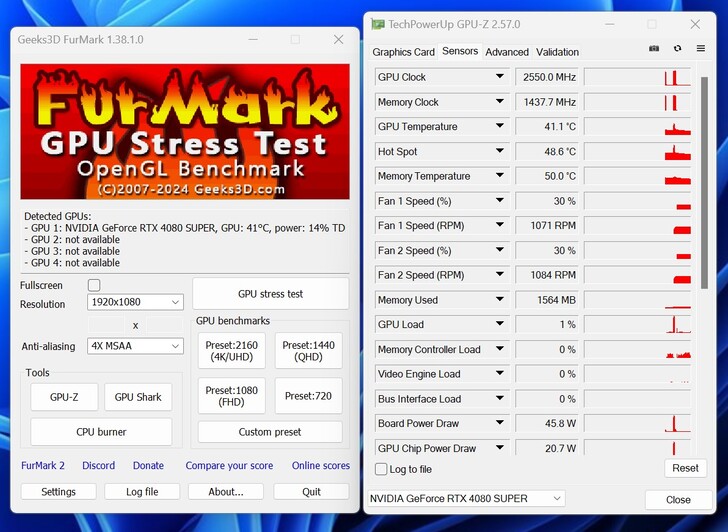Open the Advanced tab

(x=507, y=52)
